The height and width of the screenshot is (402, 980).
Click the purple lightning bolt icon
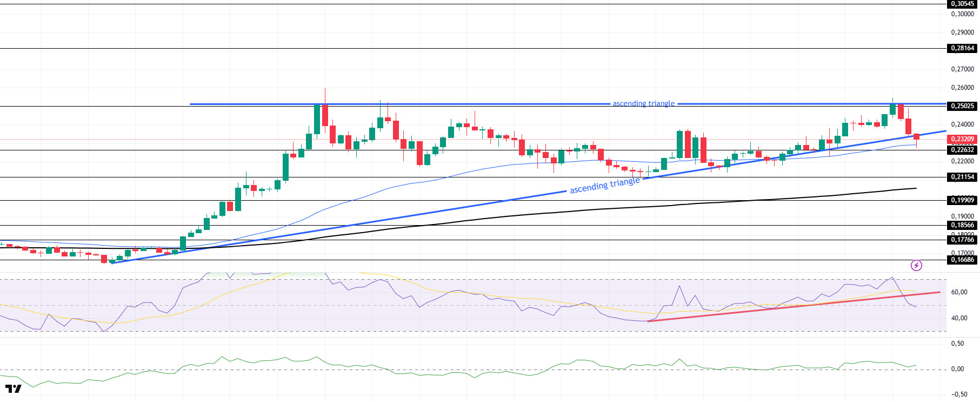tap(916, 266)
